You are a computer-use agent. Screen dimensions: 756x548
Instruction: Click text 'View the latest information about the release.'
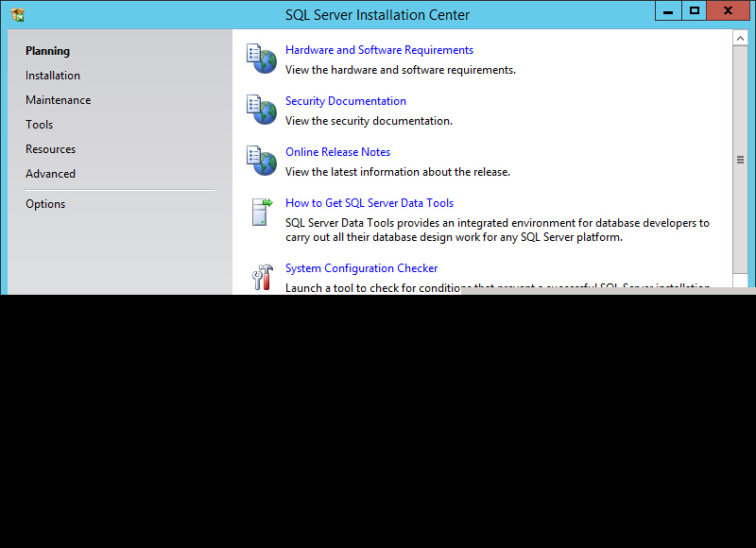(x=398, y=172)
